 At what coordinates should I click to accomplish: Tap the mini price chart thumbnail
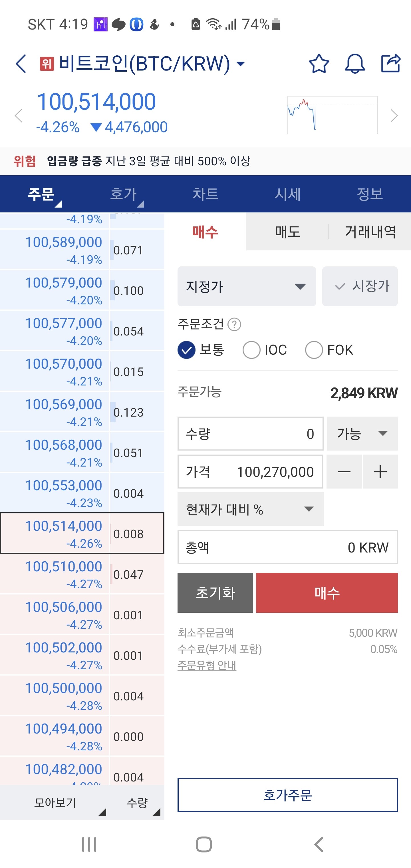click(332, 115)
